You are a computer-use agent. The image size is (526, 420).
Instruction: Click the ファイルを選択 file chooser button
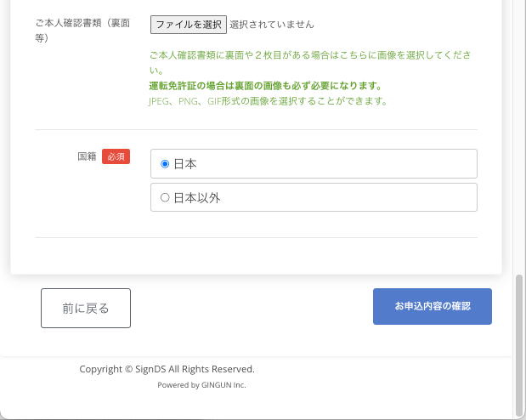pyautogui.click(x=188, y=25)
